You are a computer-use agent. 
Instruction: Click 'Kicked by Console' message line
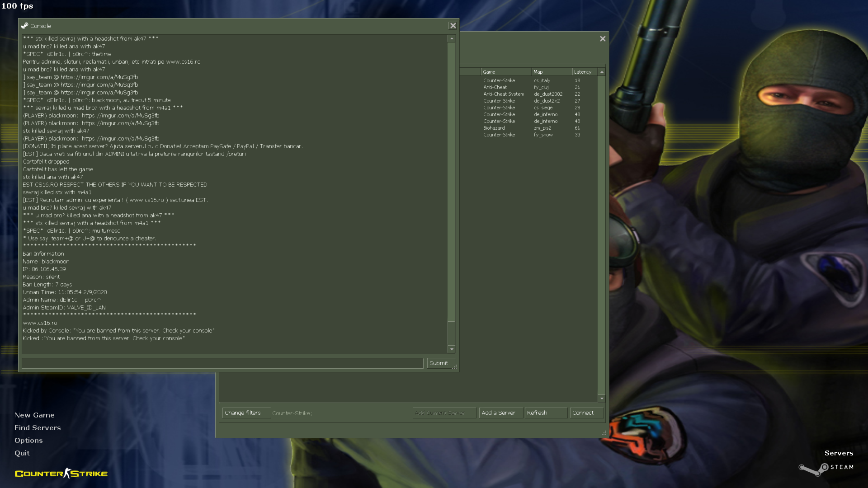pos(119,331)
